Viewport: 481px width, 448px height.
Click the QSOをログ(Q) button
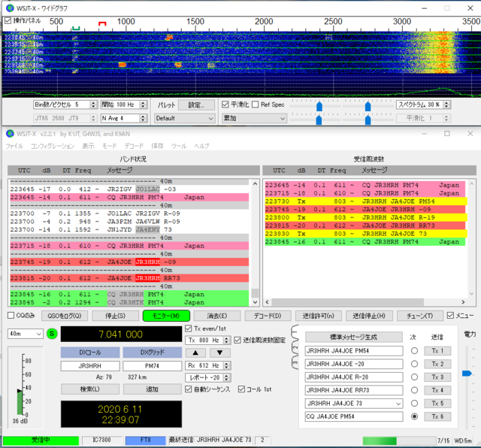coord(65,316)
